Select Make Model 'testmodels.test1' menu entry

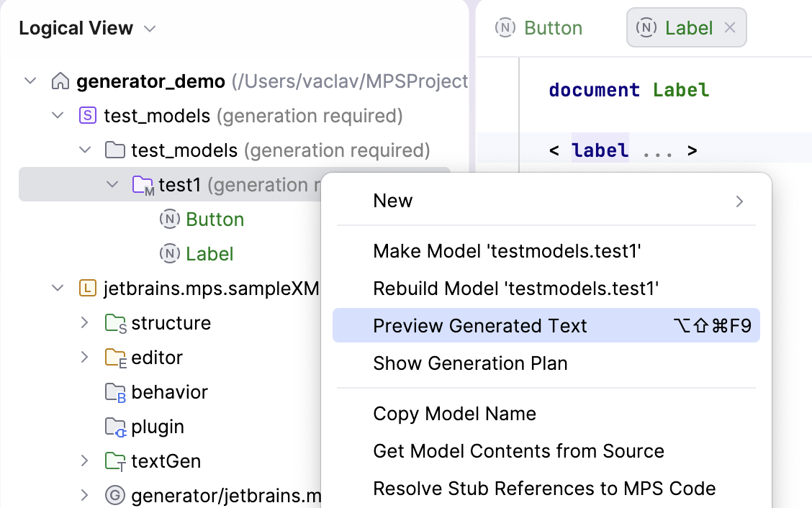507,251
